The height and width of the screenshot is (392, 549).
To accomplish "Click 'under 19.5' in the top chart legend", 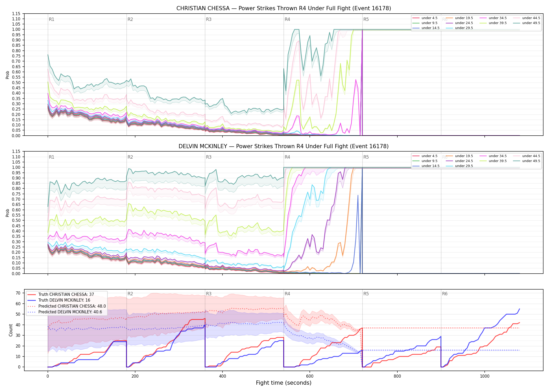I will 459,18.
